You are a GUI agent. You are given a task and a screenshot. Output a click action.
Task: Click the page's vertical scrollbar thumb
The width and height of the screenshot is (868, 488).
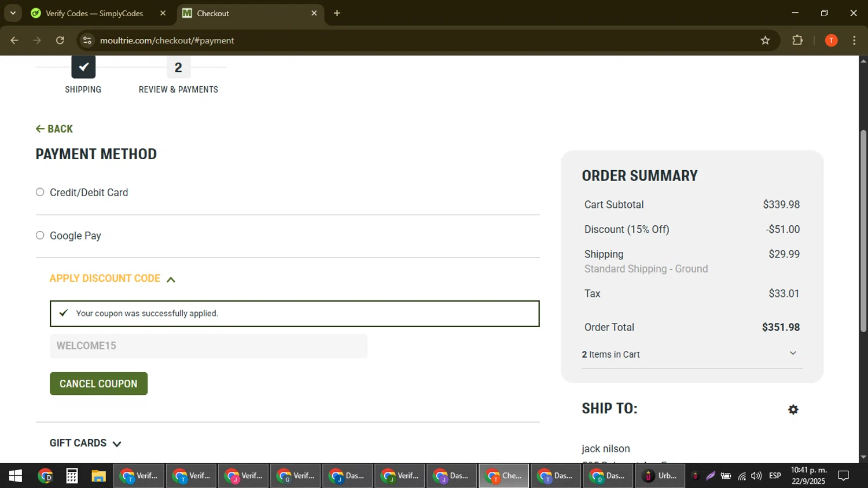click(863, 232)
